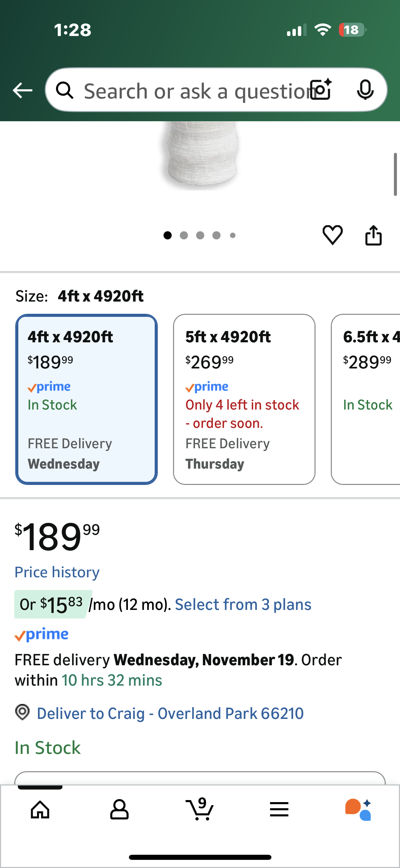The height and width of the screenshot is (868, 400).
Task: Change delivery address Craig Overland Park
Action: click(170, 713)
